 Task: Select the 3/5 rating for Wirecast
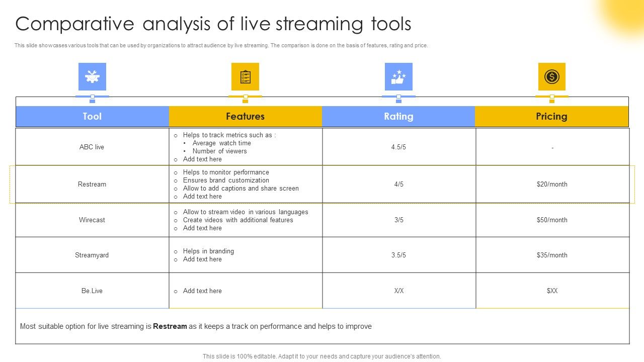pos(399,220)
